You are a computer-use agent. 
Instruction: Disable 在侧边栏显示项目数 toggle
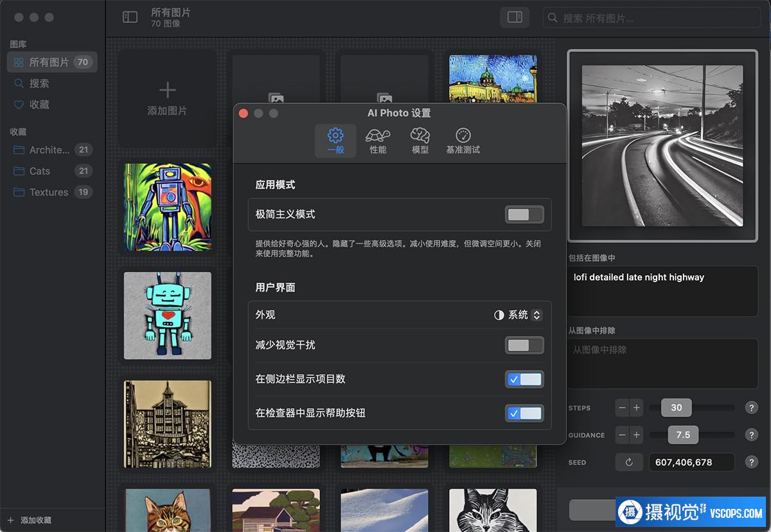pos(524,379)
